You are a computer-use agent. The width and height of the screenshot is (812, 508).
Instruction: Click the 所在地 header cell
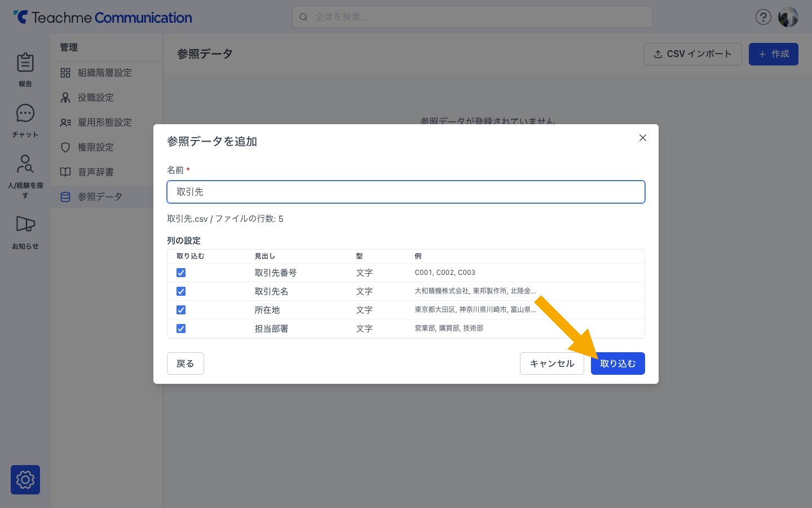click(x=267, y=310)
